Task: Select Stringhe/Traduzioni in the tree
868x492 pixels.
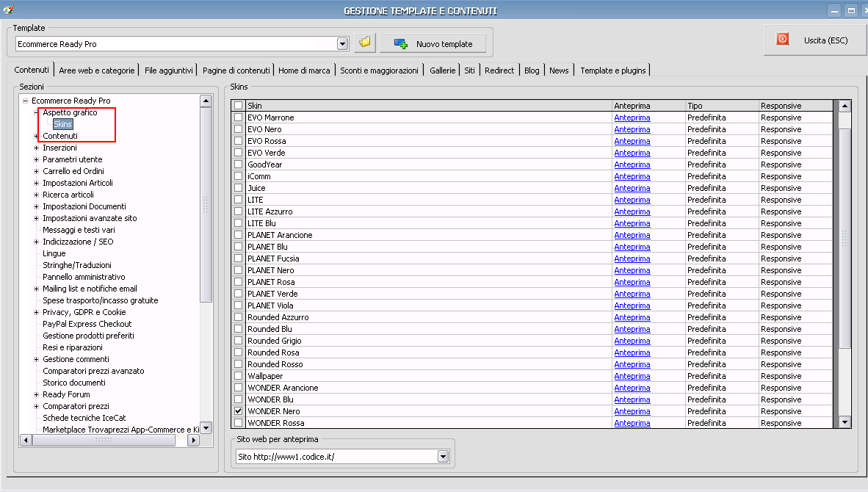Action: [x=77, y=265]
